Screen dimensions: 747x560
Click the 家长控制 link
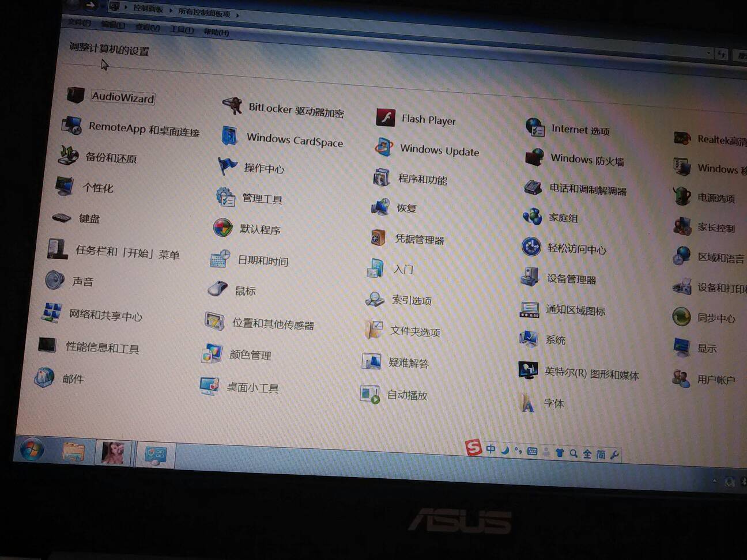716,227
